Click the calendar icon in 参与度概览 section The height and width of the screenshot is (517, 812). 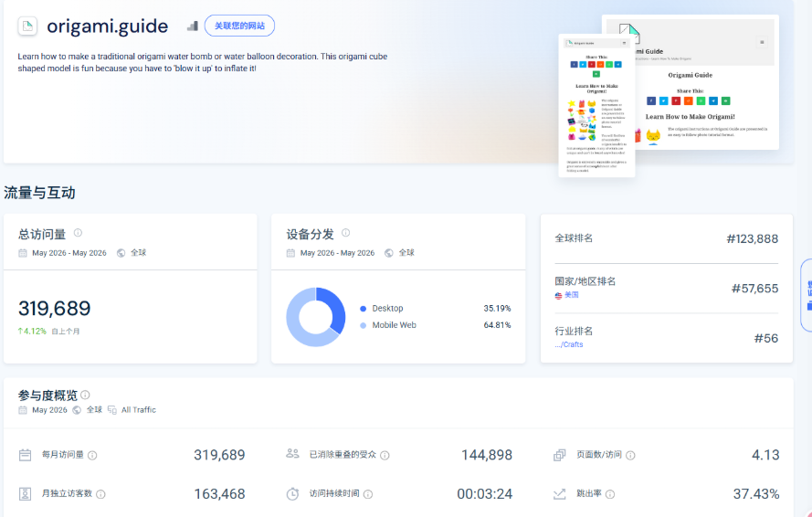point(23,410)
